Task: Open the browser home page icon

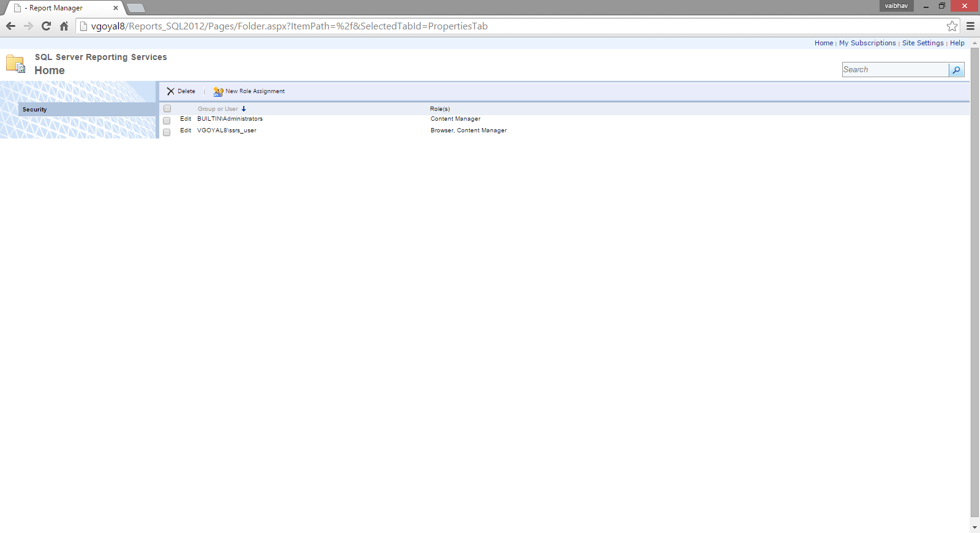Action: 64,26
